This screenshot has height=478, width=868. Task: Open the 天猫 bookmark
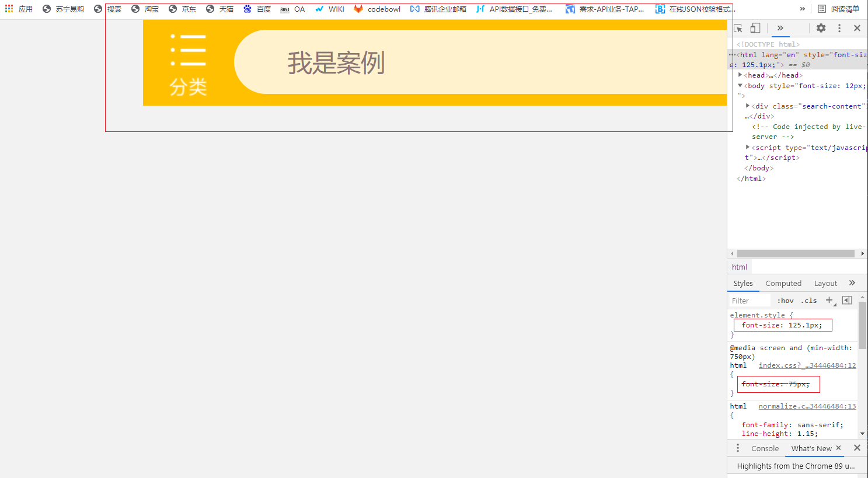[x=219, y=9]
